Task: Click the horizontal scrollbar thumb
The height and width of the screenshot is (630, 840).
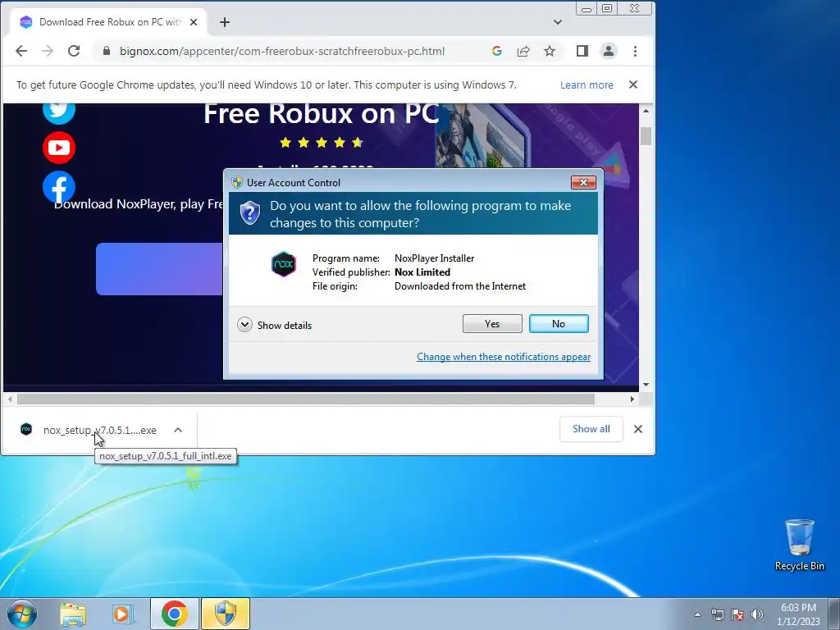Action: [306, 399]
